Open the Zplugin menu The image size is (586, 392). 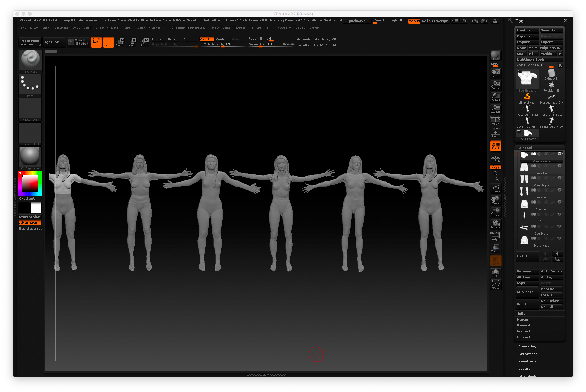click(x=300, y=28)
